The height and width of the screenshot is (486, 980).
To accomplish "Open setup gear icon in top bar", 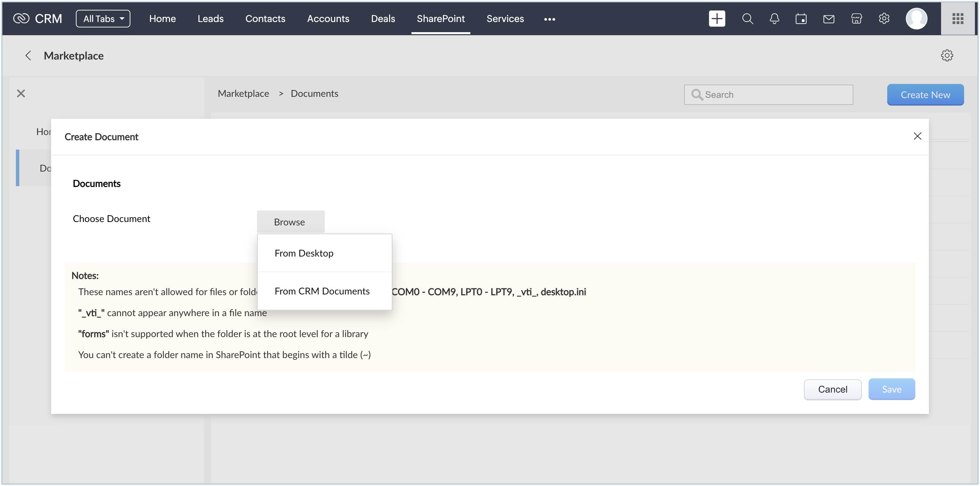I will tap(884, 19).
